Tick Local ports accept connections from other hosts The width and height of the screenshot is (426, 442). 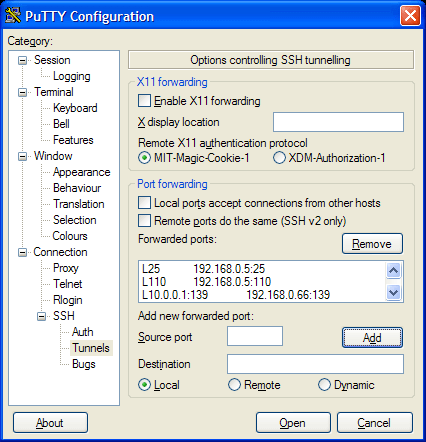pyautogui.click(x=144, y=203)
